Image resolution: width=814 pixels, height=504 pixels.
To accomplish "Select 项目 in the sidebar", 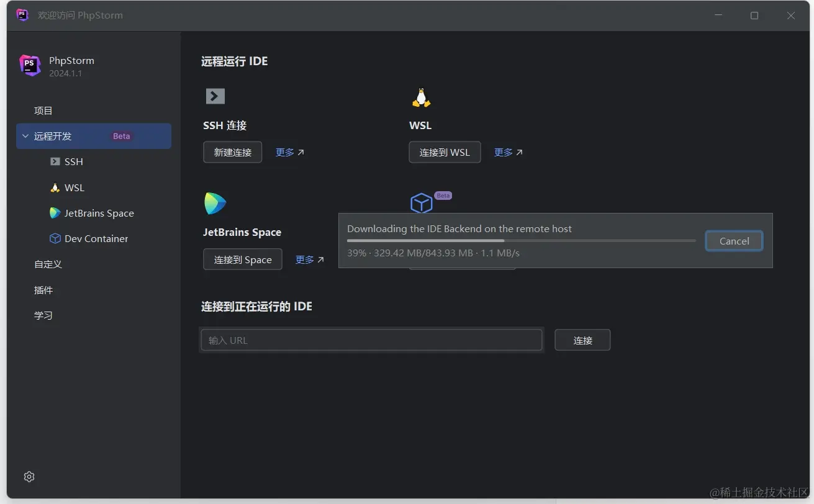I will click(x=43, y=110).
